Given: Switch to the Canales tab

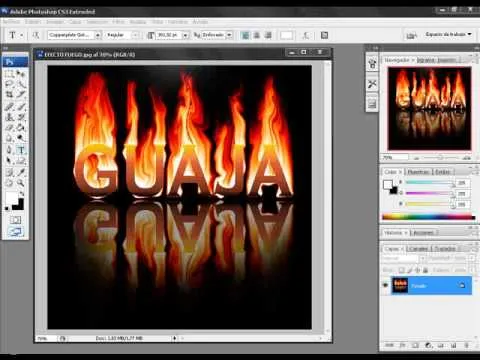Looking at the screenshot, I should click(x=419, y=249).
